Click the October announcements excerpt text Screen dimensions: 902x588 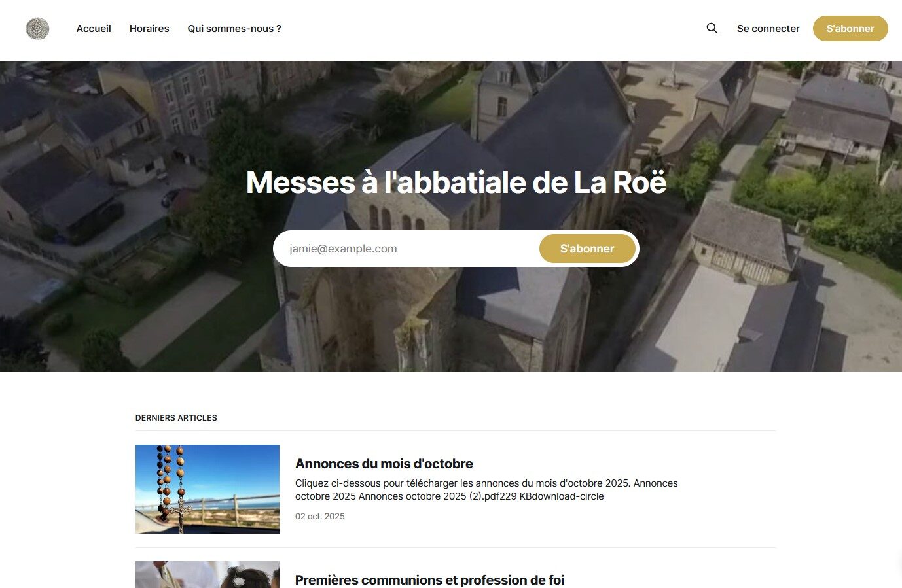(x=486, y=483)
